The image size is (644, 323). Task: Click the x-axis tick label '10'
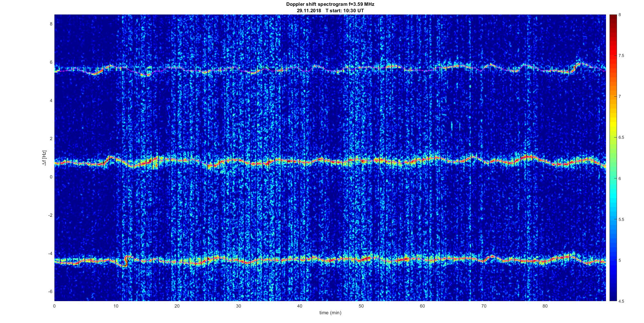pyautogui.click(x=116, y=306)
